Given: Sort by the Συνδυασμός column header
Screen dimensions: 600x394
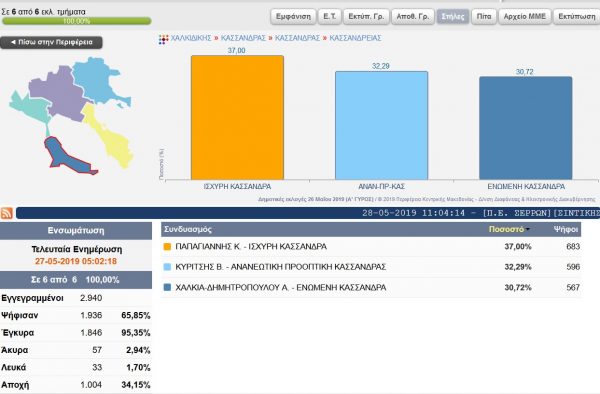Looking at the screenshot, I should (188, 229).
